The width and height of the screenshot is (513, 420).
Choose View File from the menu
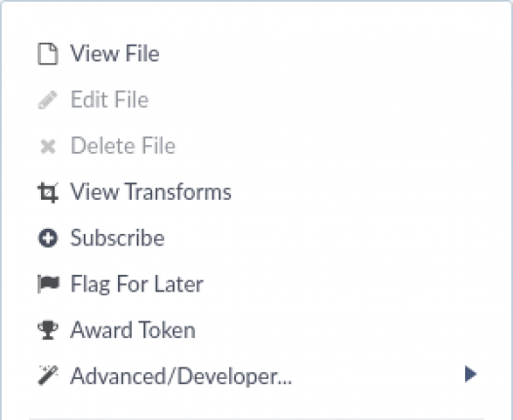click(x=256, y=54)
